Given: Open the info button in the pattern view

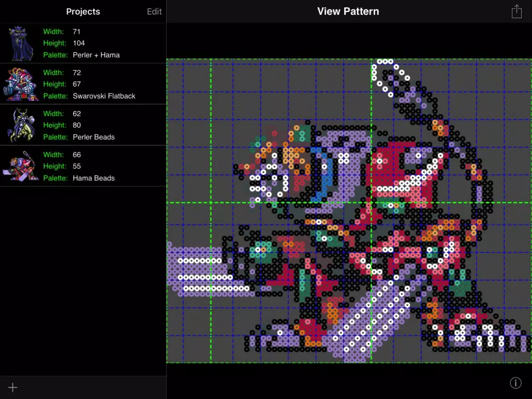Looking at the screenshot, I should (x=515, y=383).
